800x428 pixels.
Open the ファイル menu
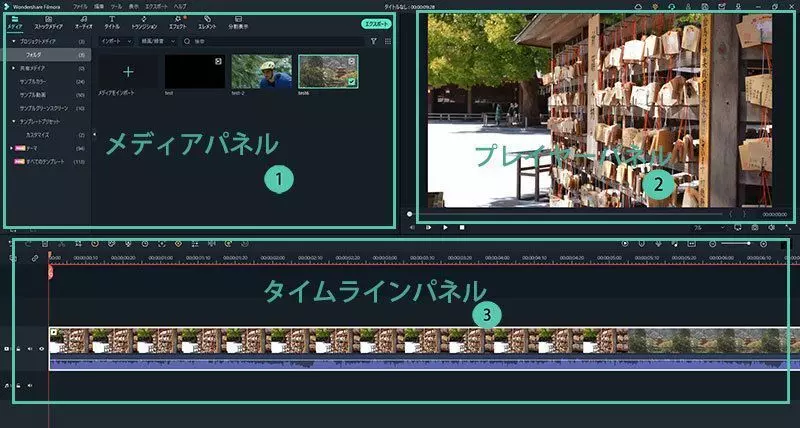coord(80,6)
